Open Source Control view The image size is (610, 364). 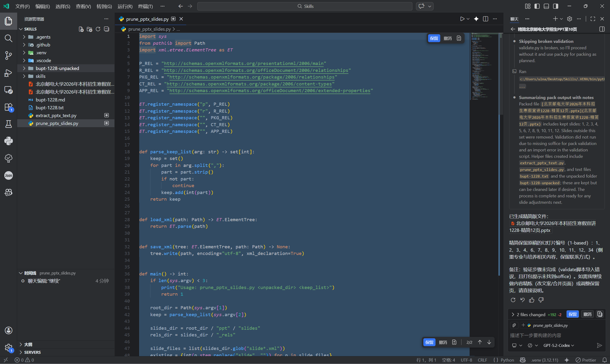tap(8, 55)
